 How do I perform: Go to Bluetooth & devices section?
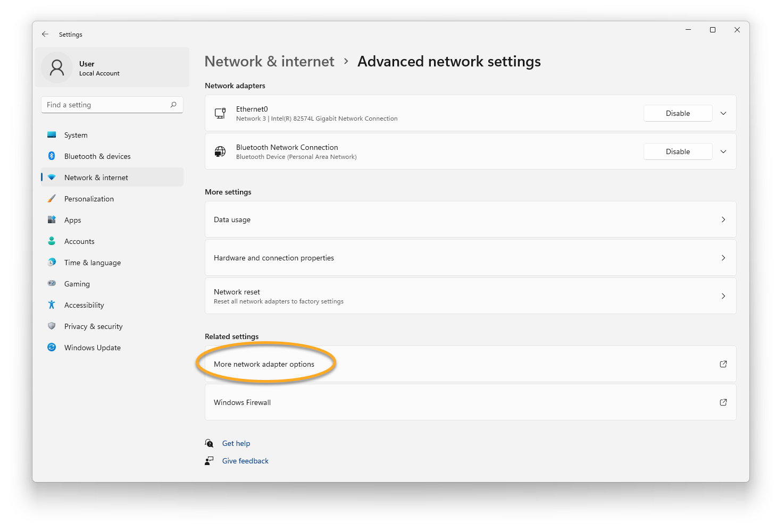pyautogui.click(x=97, y=156)
